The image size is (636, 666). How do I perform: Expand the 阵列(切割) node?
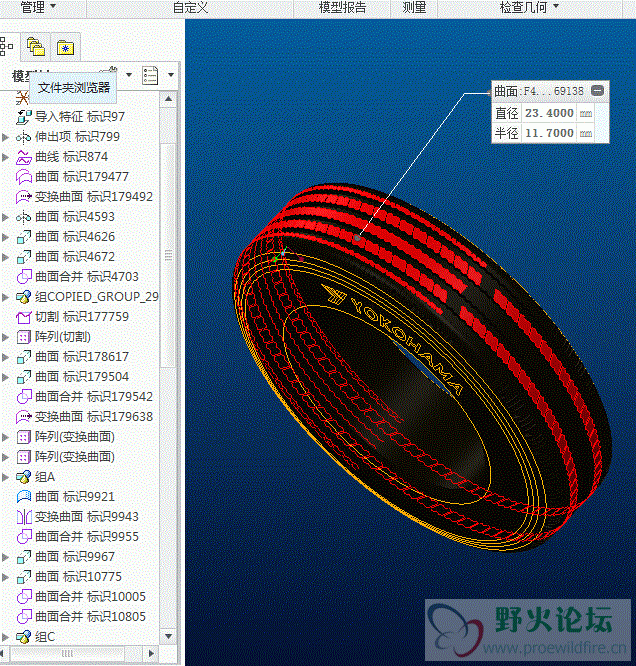click(5, 337)
